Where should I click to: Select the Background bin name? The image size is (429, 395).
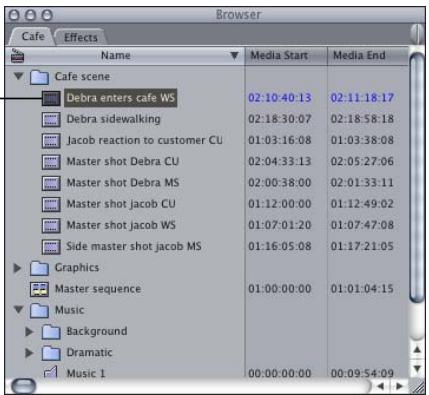(97, 332)
